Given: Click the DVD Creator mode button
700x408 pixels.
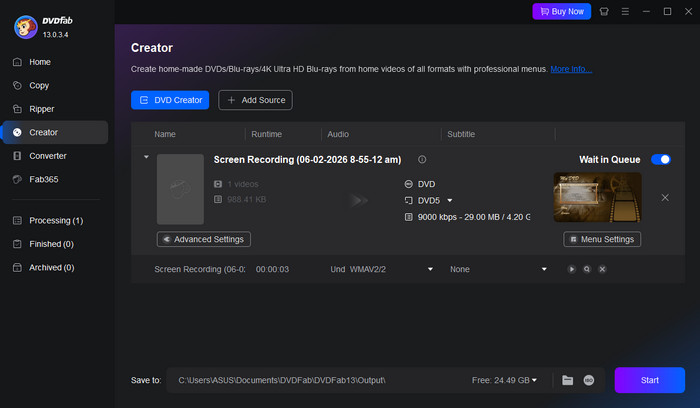Looking at the screenshot, I should [170, 100].
